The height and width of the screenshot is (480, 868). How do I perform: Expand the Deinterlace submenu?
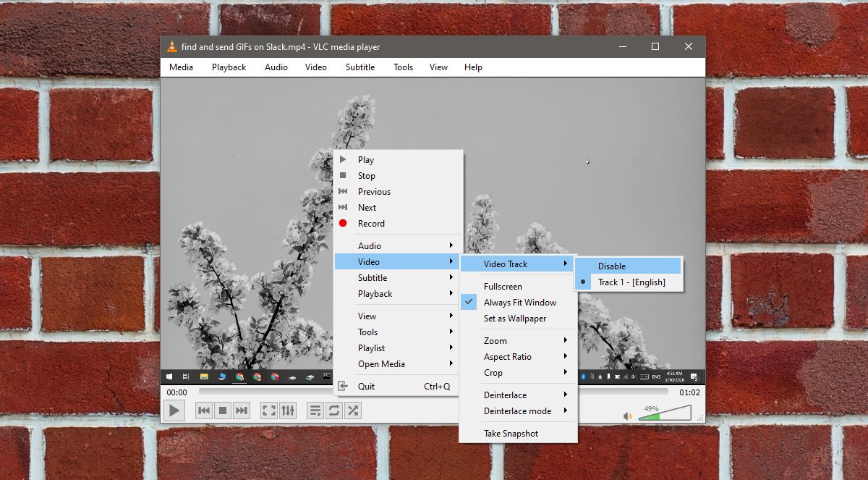519,395
